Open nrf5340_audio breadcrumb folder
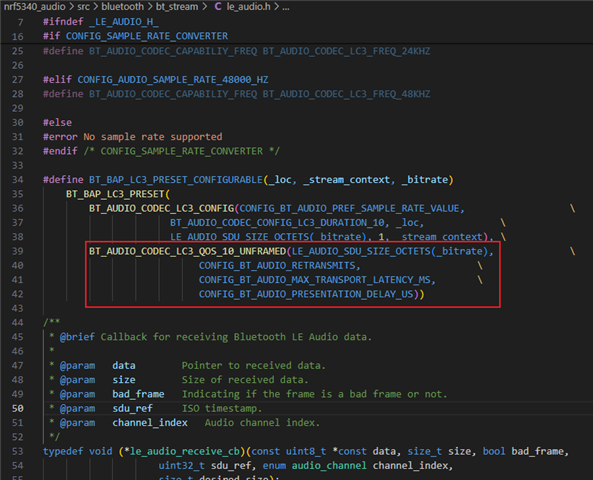The width and height of the screenshot is (593, 480). [x=34, y=6]
